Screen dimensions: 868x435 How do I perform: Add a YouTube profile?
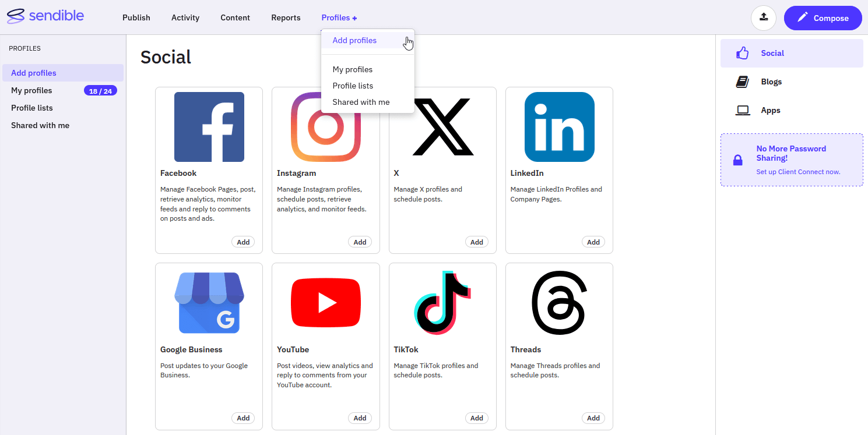tap(360, 418)
